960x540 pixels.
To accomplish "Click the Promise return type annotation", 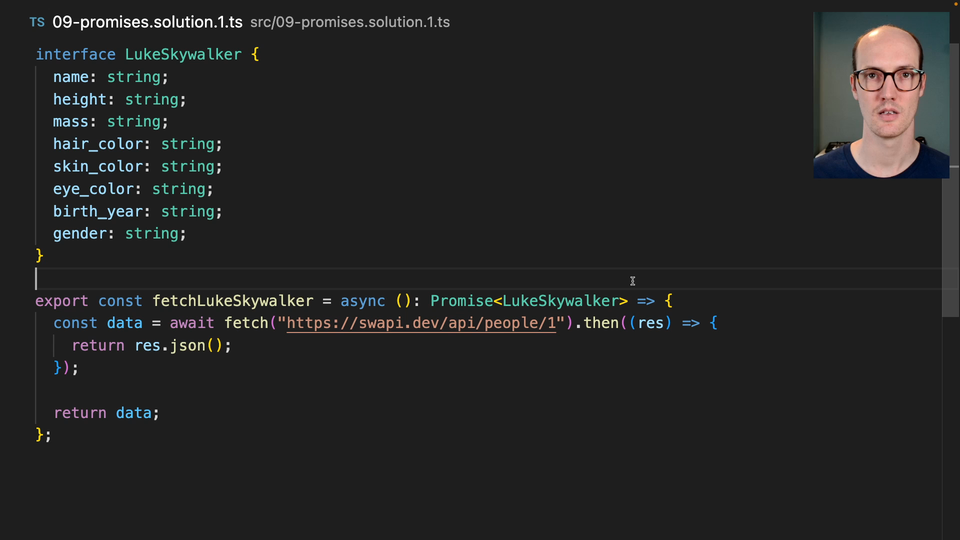I will coord(461,300).
